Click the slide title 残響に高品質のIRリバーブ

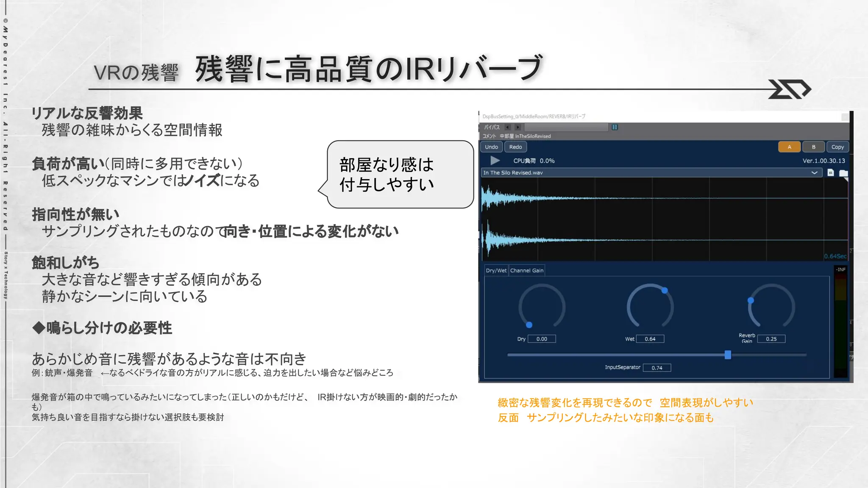pyautogui.click(x=369, y=69)
